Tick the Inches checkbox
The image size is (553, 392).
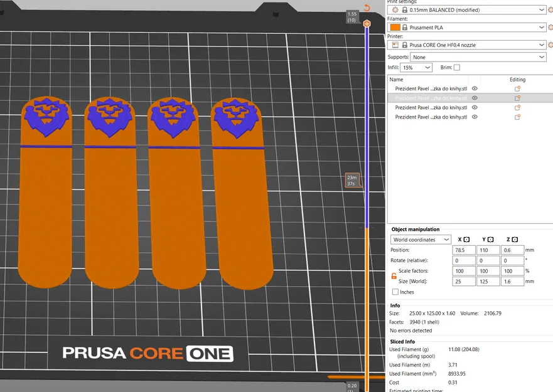click(395, 292)
